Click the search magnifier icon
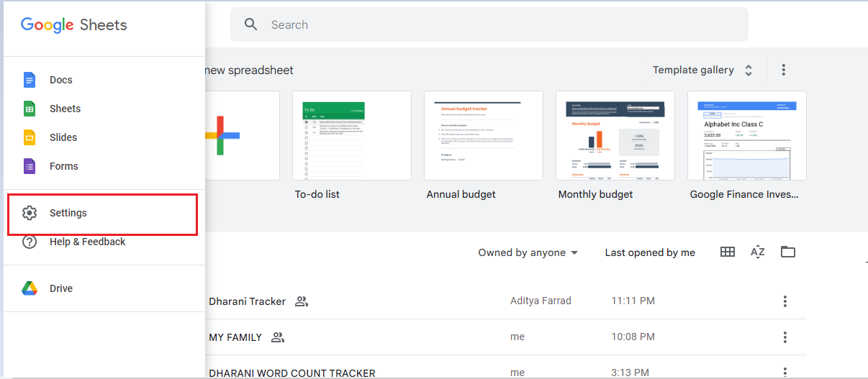Viewport: 868px width, 379px height. pos(251,24)
